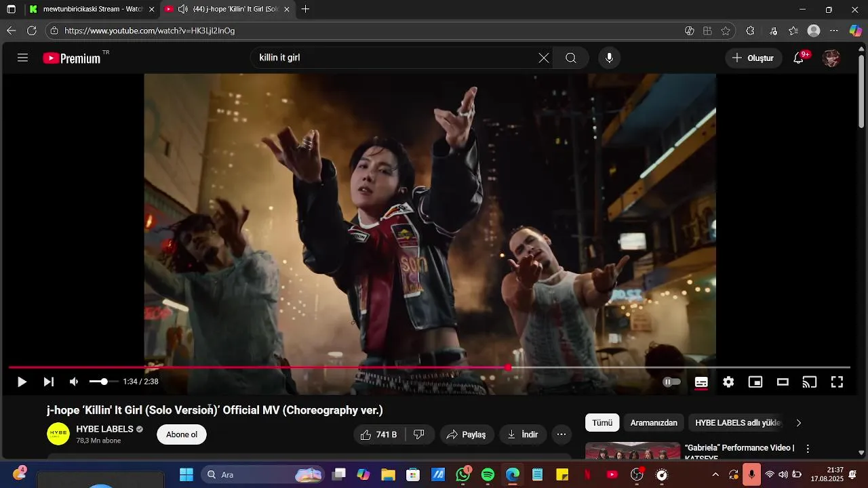
Task: Open the YouTube hamburger guide menu
Action: [x=22, y=58]
